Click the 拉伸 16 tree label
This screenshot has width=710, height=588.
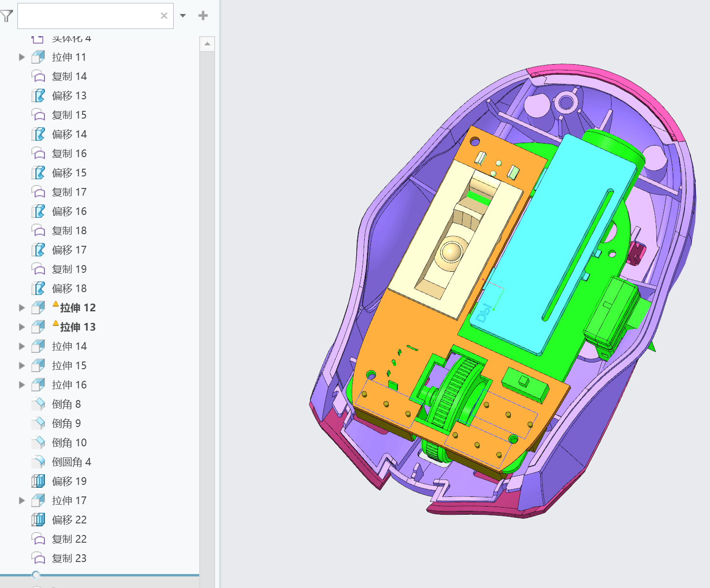pos(69,385)
